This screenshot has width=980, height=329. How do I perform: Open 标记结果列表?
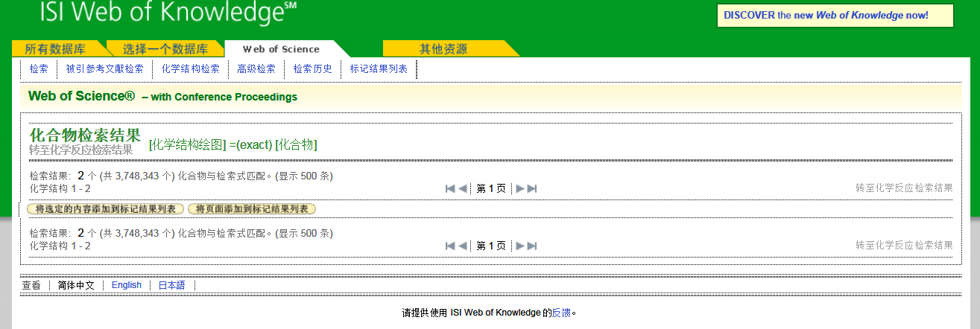[x=379, y=68]
